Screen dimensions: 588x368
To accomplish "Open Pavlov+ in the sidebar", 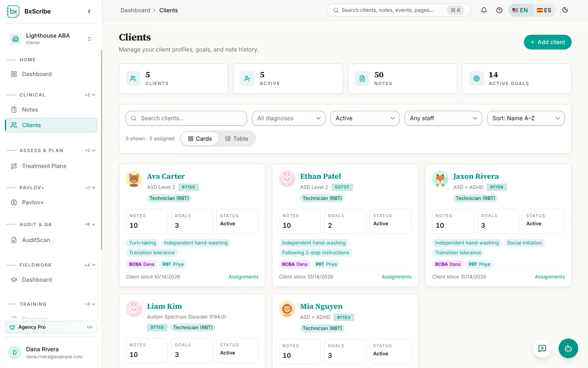I will 51,202.
